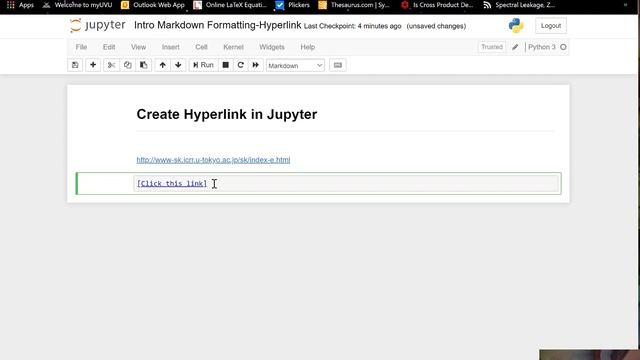
Task: Move selected cell down arrow
Action: click(178, 65)
